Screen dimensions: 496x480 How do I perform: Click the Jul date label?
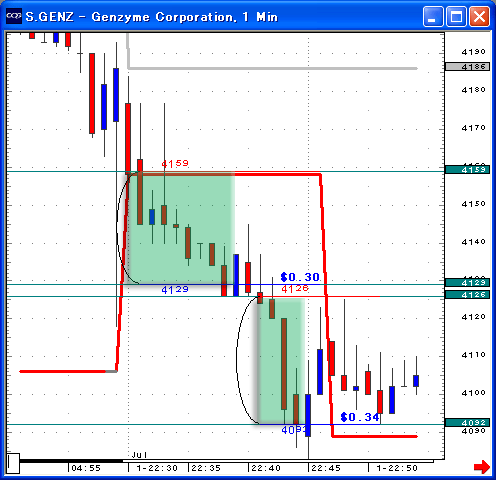coord(139,455)
